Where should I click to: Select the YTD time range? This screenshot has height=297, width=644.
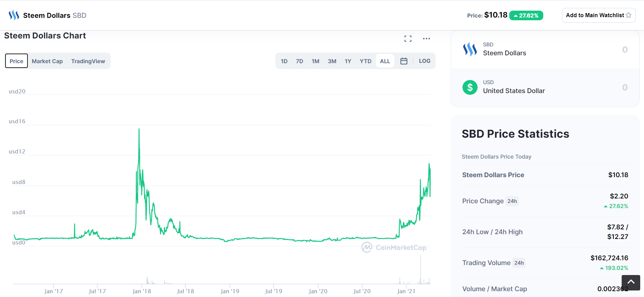pos(365,61)
